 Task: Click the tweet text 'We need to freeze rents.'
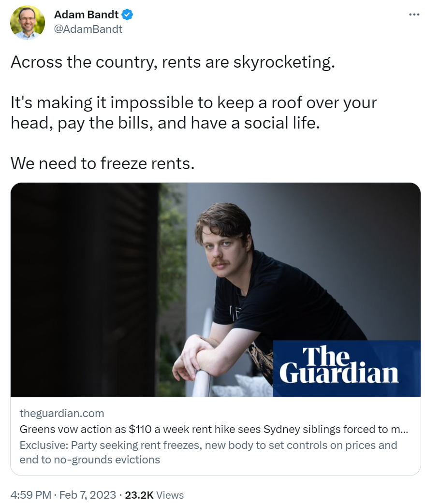pyautogui.click(x=103, y=163)
